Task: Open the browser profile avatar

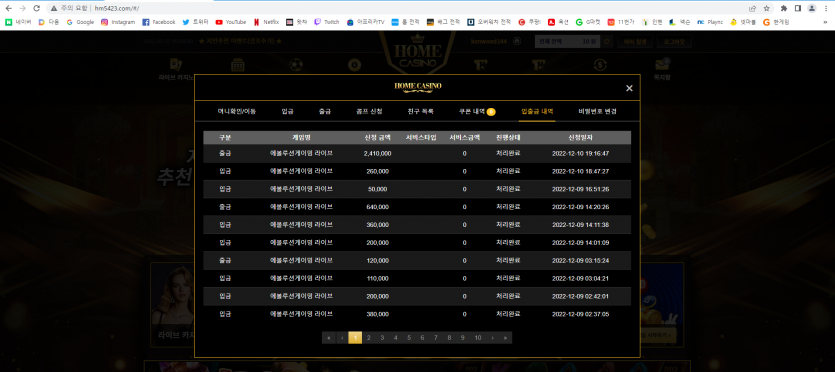Action: (812, 8)
